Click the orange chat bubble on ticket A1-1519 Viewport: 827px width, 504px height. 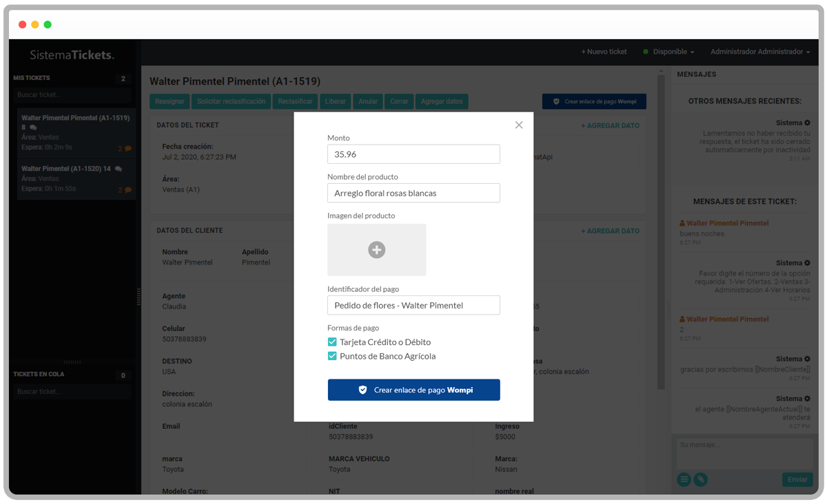[127, 148]
